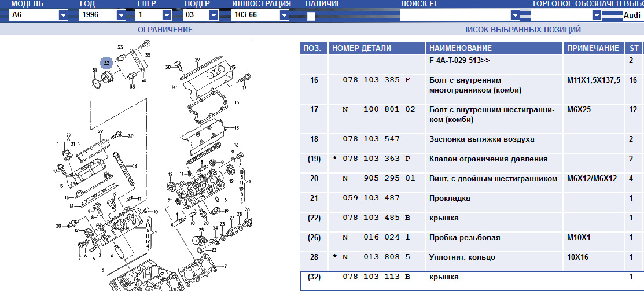Click row text 'Прокладка'
The width and height of the screenshot is (644, 291).
[x=450, y=198]
